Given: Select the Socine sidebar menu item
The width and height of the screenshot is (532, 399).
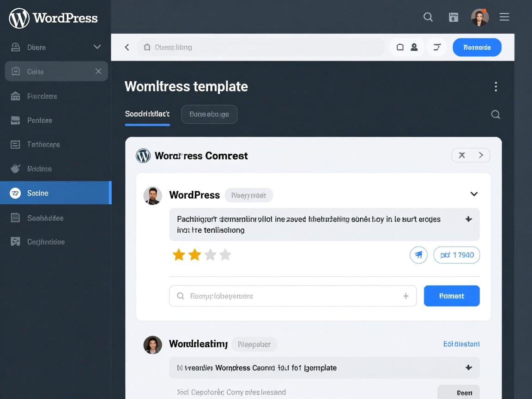Looking at the screenshot, I should [x=55, y=193].
